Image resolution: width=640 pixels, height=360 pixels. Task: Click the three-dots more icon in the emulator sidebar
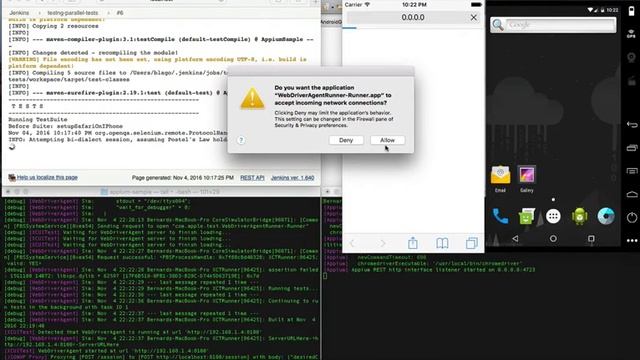tap(632, 241)
